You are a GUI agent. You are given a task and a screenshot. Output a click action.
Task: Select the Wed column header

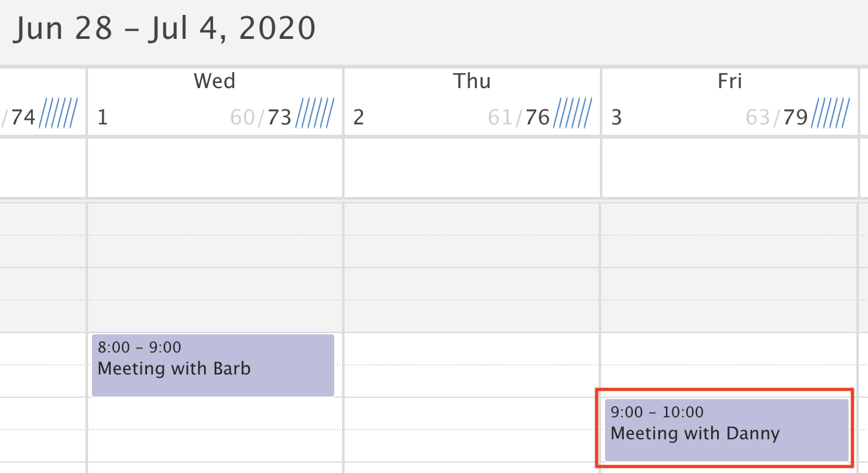pyautogui.click(x=214, y=82)
